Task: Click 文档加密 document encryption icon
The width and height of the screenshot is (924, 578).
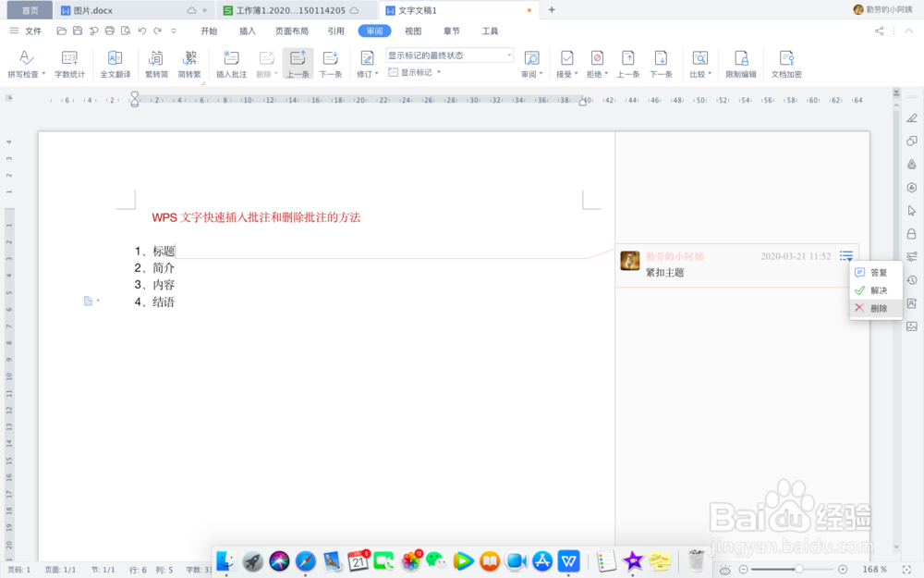Action: coord(786,63)
